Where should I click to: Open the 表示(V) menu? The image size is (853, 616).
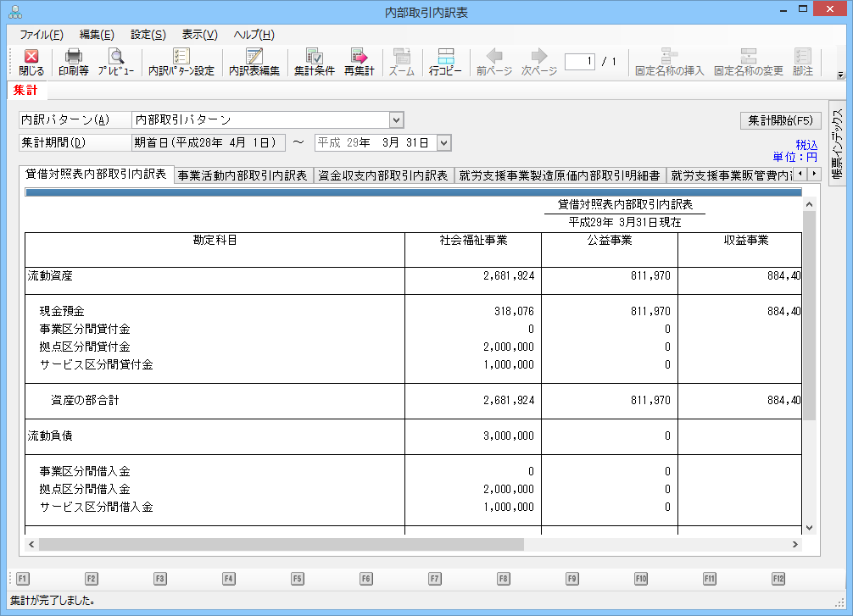tap(199, 35)
